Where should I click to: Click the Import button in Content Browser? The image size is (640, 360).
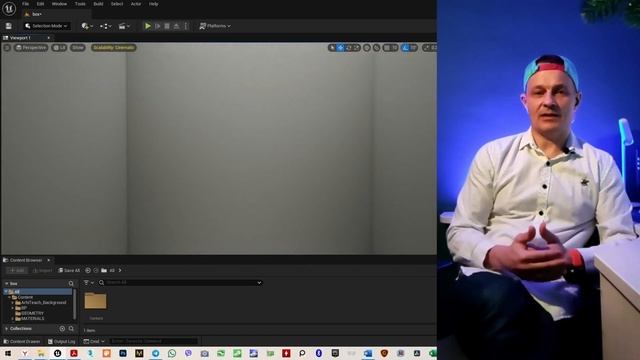pyautogui.click(x=42, y=271)
